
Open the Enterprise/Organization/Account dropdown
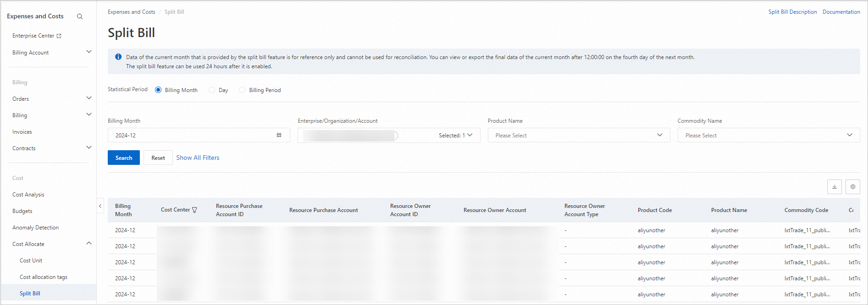click(389, 135)
